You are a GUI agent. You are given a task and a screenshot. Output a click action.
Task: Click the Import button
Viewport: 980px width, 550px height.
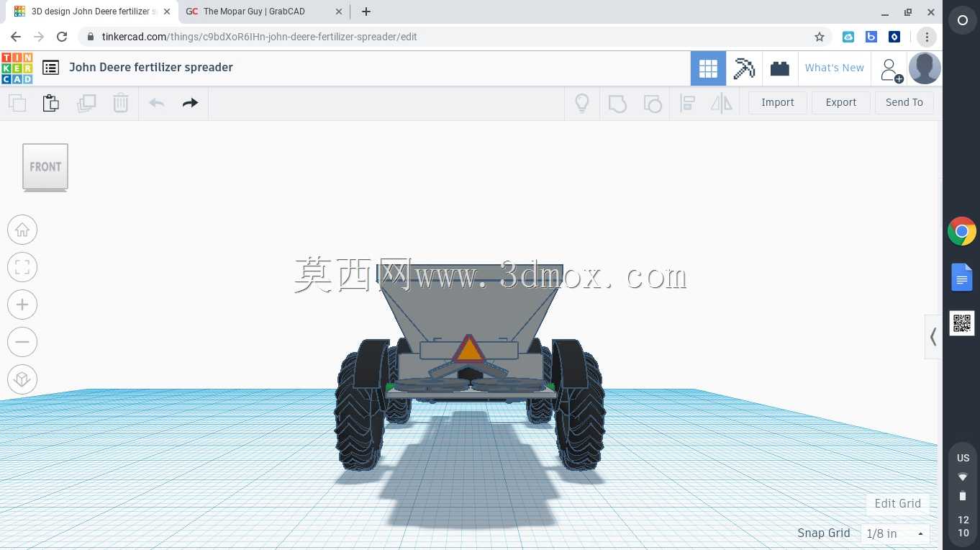778,102
